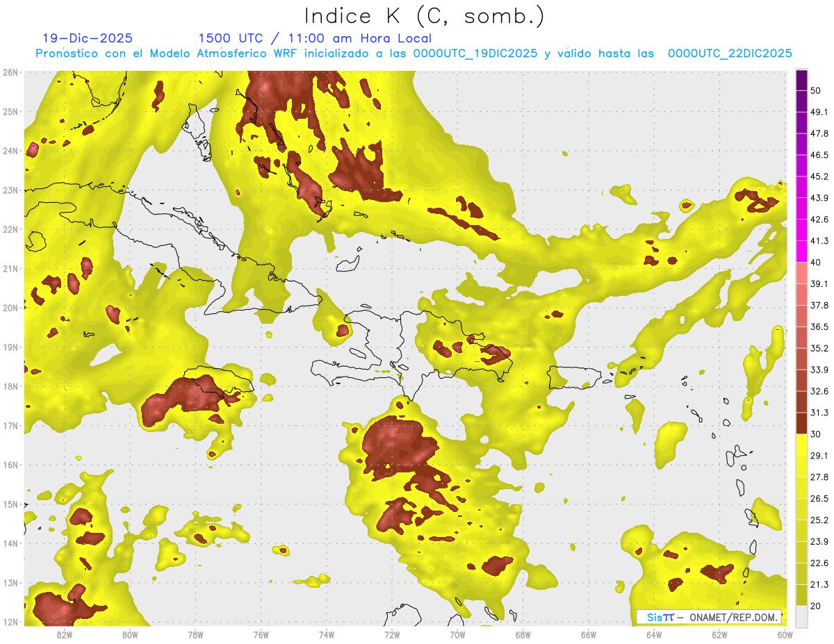Click the latitude label "16N"
The width and height of the screenshot is (834, 644).
point(10,465)
